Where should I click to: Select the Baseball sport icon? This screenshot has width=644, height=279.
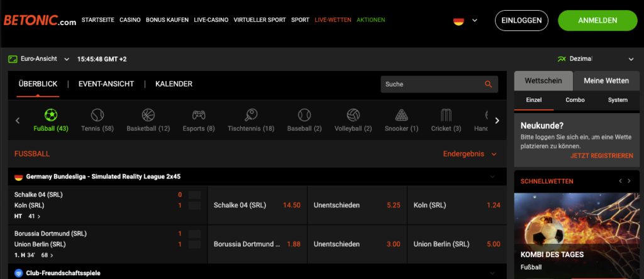pos(304,115)
